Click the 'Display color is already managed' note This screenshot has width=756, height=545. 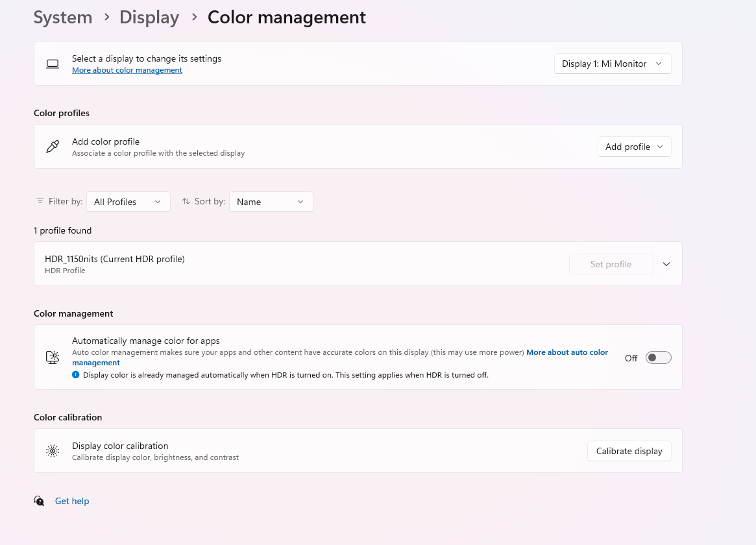(x=286, y=375)
